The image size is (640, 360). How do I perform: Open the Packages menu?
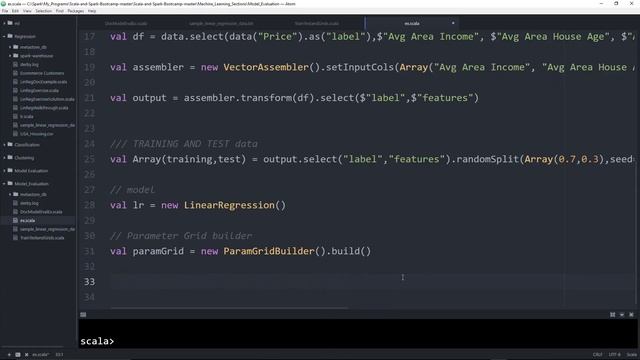[76, 11]
